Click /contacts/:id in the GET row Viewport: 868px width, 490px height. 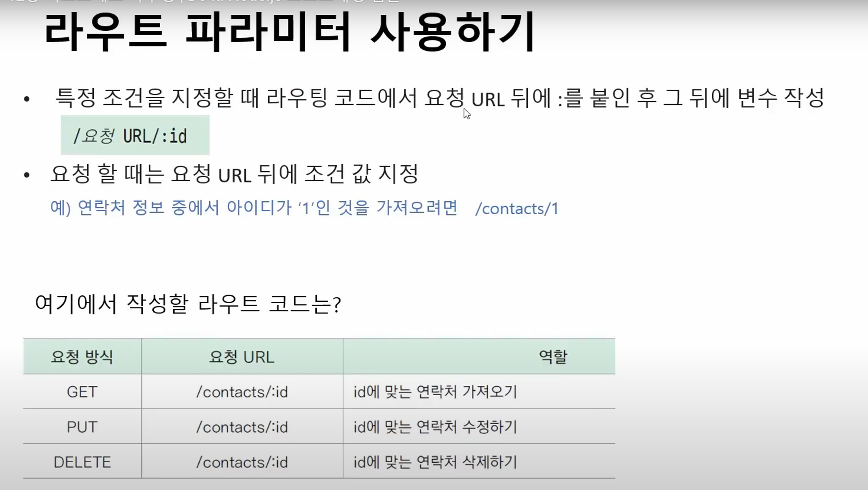tap(242, 392)
